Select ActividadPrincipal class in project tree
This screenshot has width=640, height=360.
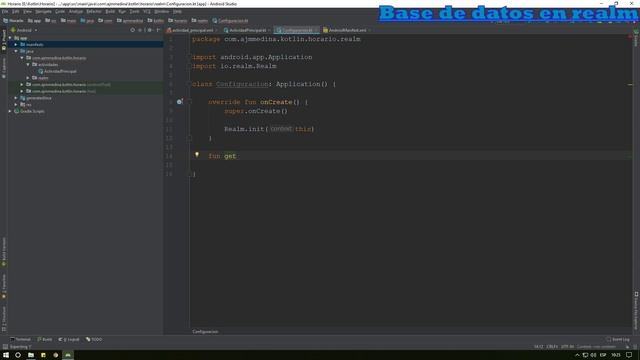(57, 71)
